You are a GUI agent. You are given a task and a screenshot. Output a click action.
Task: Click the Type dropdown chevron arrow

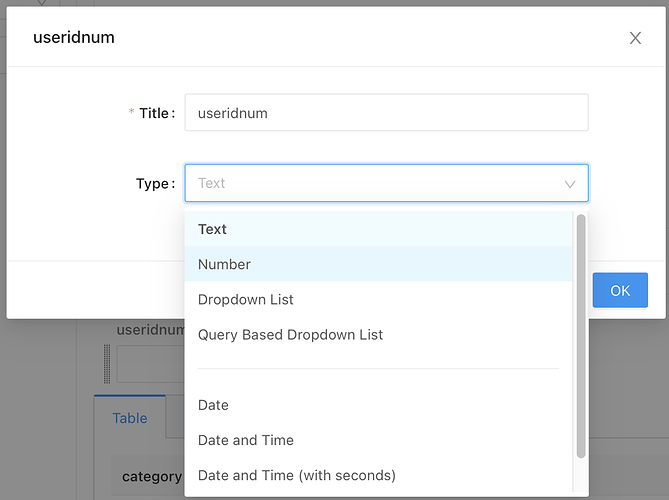(570, 184)
